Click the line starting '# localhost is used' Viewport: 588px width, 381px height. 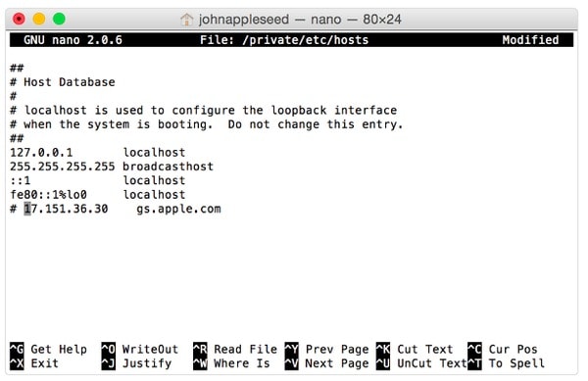click(x=203, y=110)
